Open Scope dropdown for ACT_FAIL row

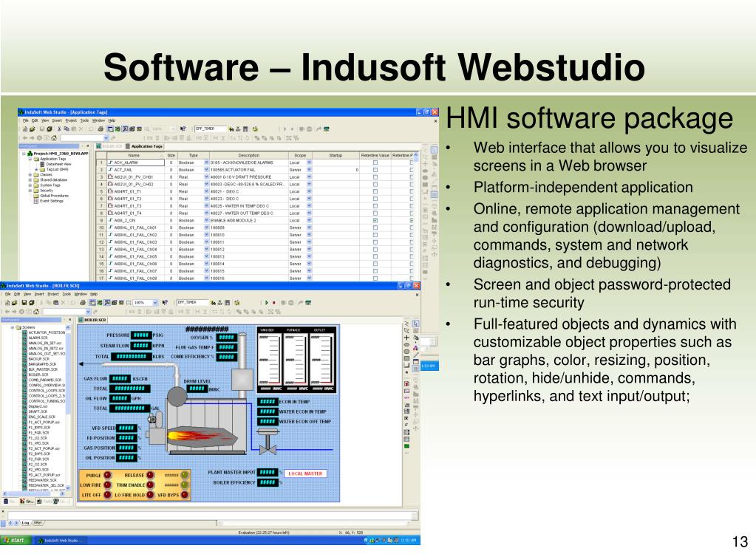point(309,170)
